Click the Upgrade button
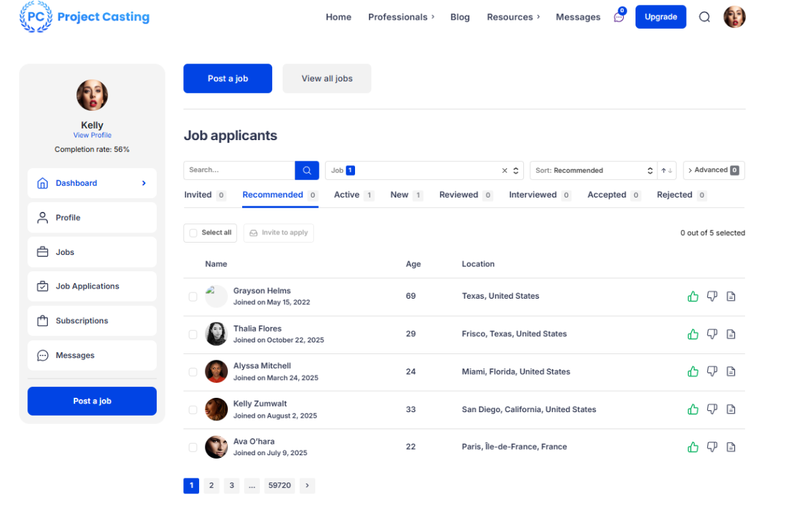The image size is (812, 514). point(660,17)
